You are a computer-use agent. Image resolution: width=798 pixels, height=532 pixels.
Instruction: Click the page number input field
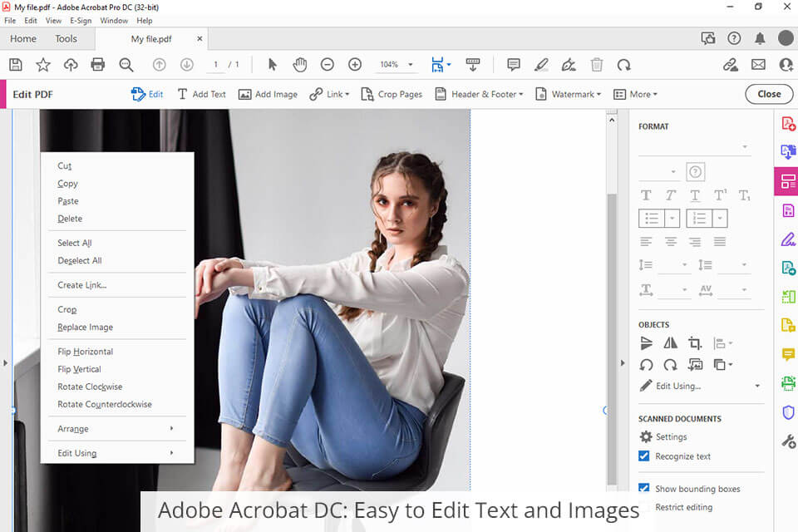216,65
